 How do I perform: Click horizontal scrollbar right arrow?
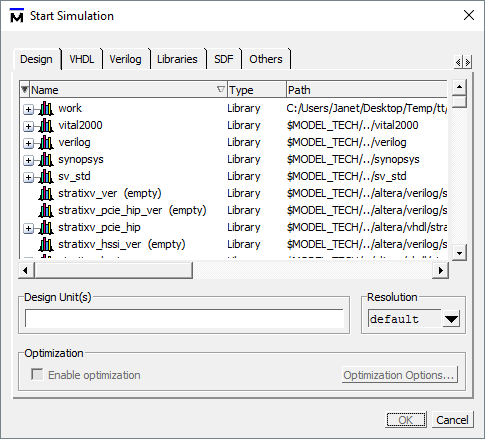pyautogui.click(x=441, y=270)
